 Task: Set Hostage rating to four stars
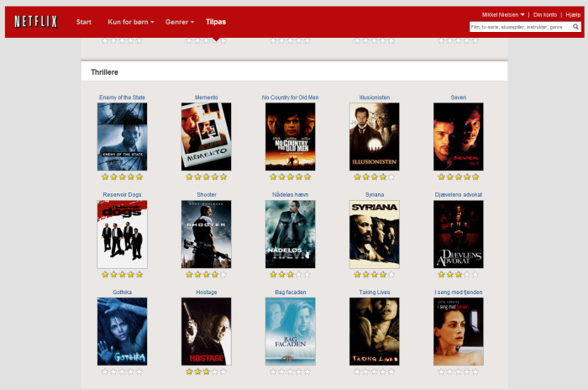pos(215,372)
